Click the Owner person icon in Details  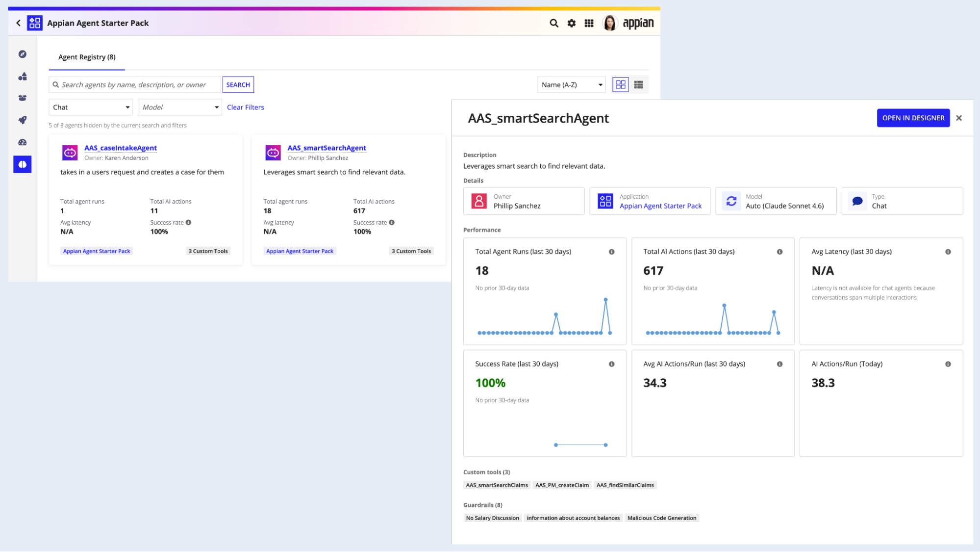(479, 201)
